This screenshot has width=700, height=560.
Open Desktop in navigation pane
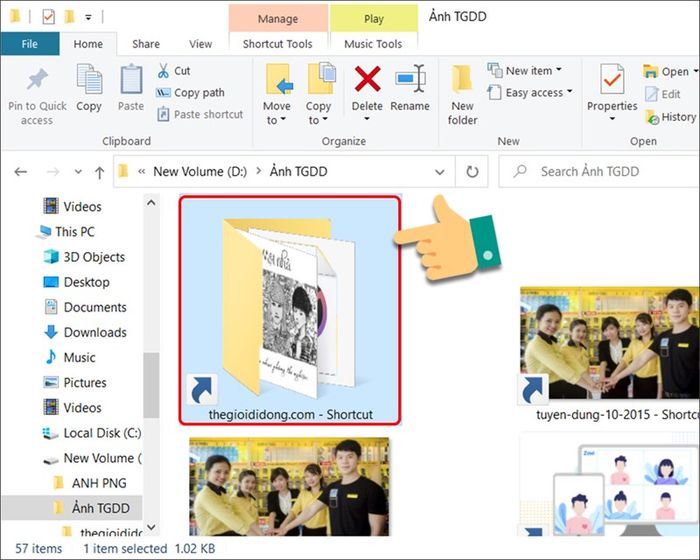76,282
